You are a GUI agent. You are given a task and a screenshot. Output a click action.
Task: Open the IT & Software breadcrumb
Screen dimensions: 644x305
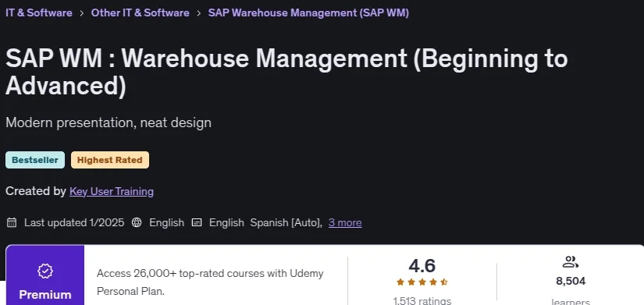(x=38, y=12)
